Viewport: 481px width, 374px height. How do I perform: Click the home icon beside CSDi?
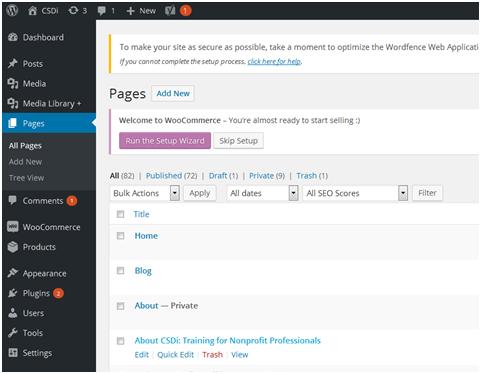32,11
